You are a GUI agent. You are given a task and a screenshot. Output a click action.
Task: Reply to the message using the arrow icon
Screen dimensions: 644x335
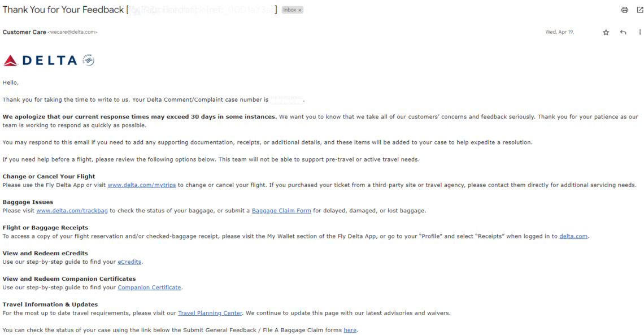[x=623, y=32]
